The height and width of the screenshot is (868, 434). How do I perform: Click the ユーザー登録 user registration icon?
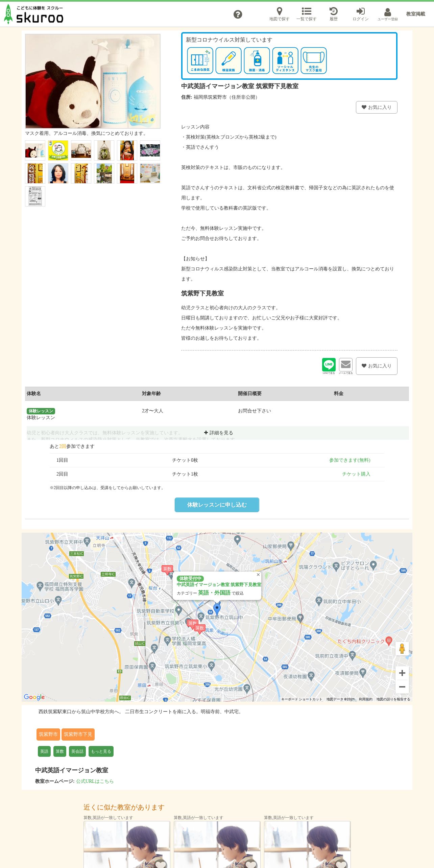388,14
